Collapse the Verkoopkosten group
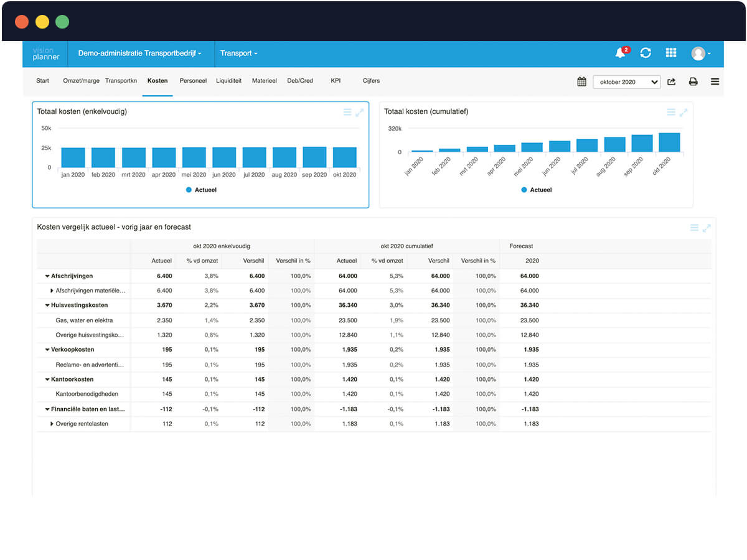 click(47, 350)
